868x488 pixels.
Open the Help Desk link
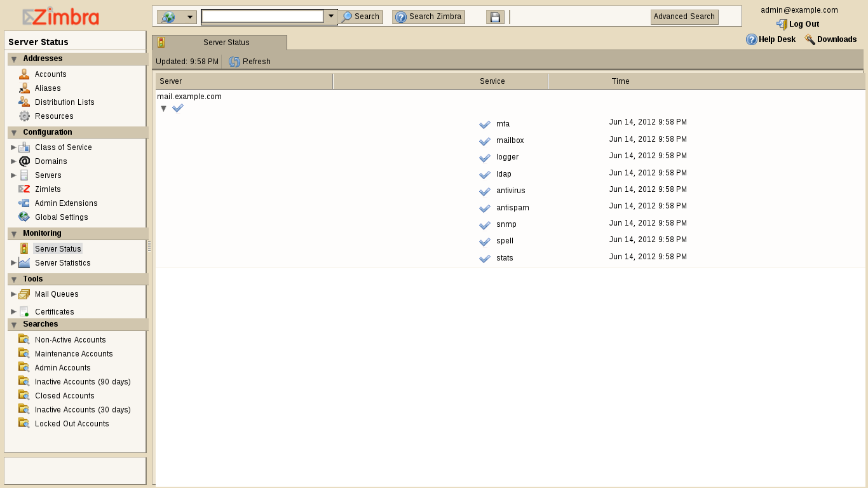click(x=771, y=39)
